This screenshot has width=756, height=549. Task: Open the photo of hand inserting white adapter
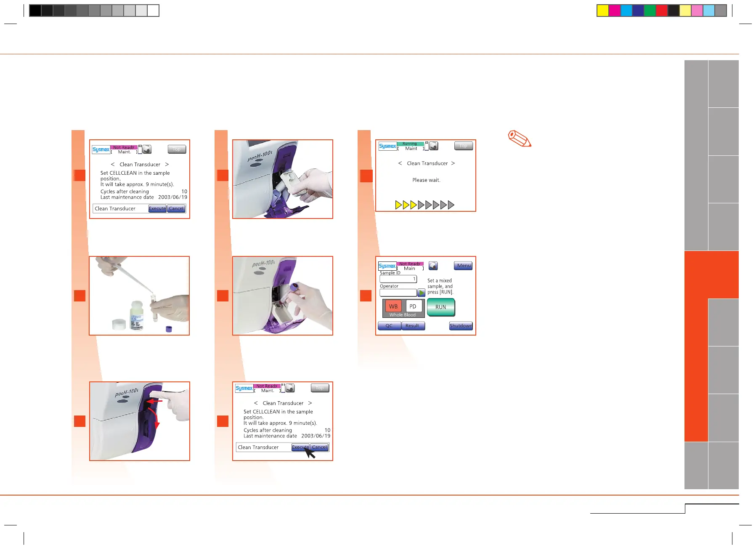(283, 179)
